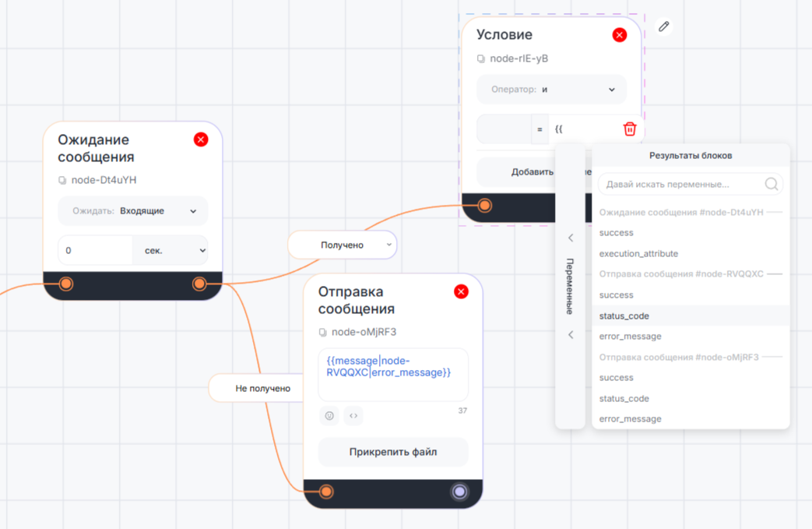Copy node ID node-oMjRF3
The width and height of the screenshot is (812, 529).
[x=323, y=333]
